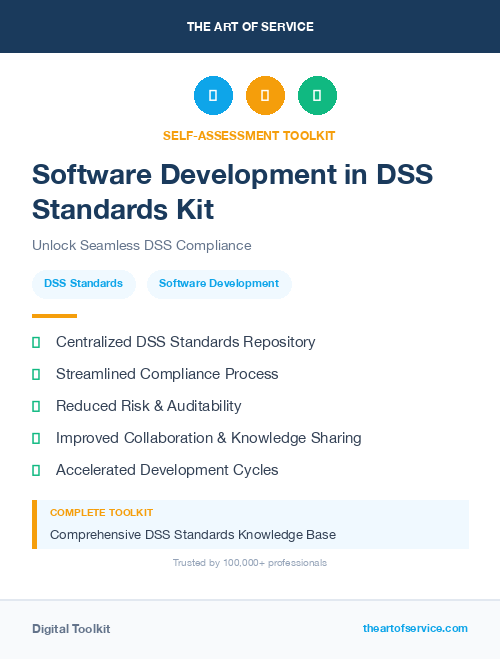
Task: Click 'Accelerated Development Cycles' text
Action: coord(167,470)
